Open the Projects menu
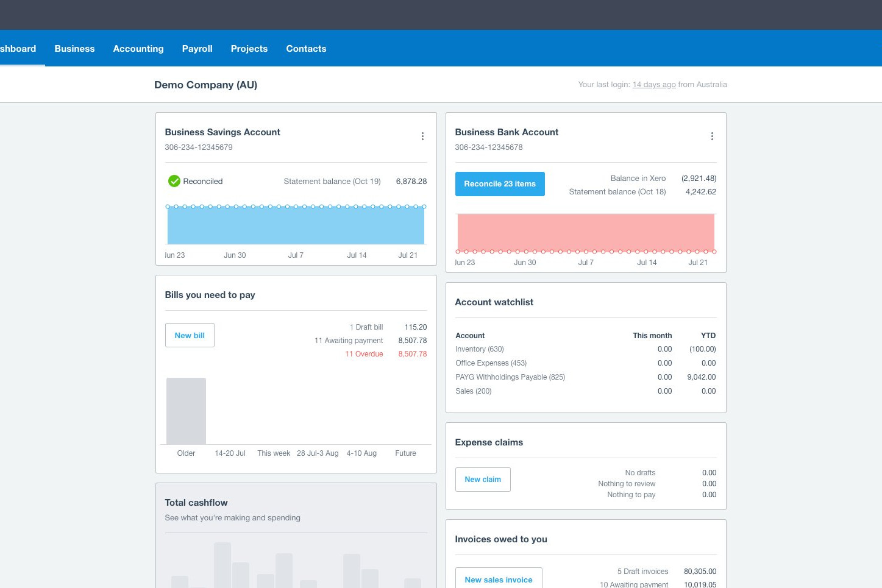This screenshot has width=882, height=588. [x=249, y=49]
